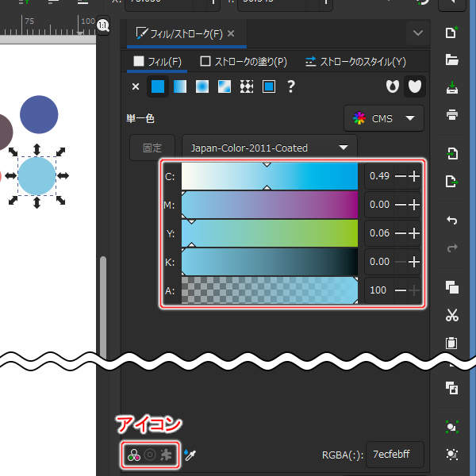Decrease the C value with minus
This screenshot has height=476, width=476.
pos(401,176)
